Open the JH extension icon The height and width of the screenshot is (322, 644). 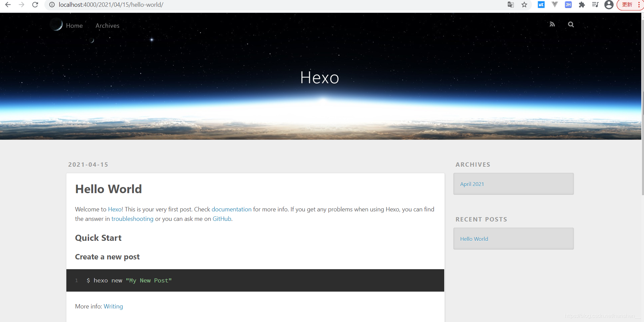coord(568,5)
